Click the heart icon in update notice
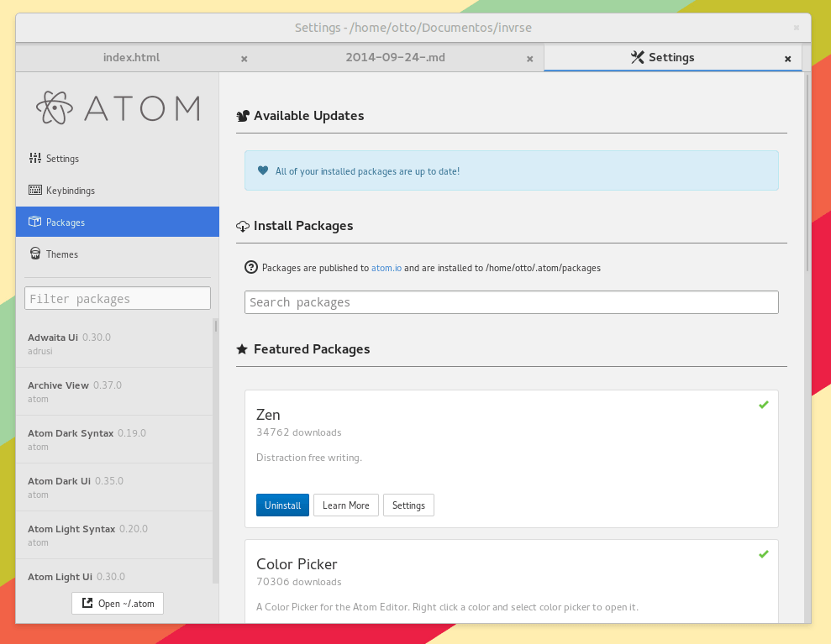 tap(263, 170)
